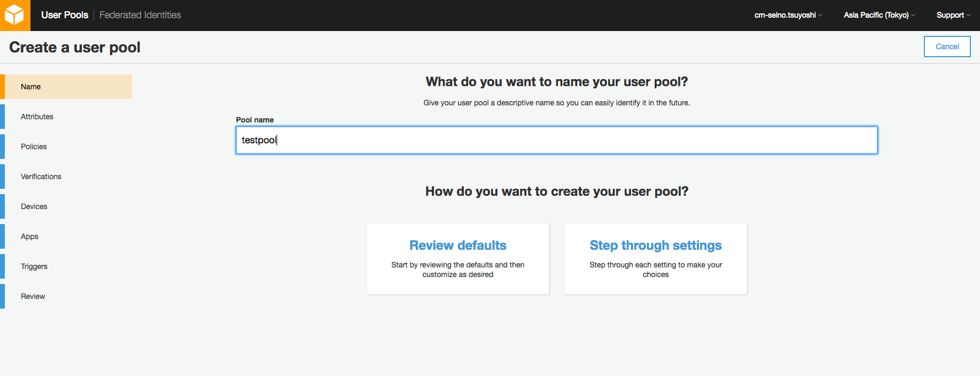Navigate to the Verifications step
980x376 pixels.
coord(41,177)
